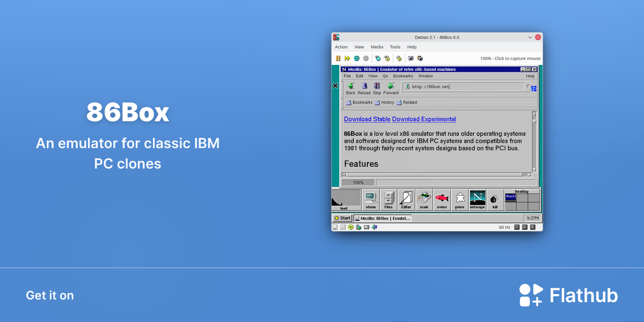This screenshot has width=644, height=322.
Task: Click "100% - Click to capture mouse" text
Action: [510, 58]
